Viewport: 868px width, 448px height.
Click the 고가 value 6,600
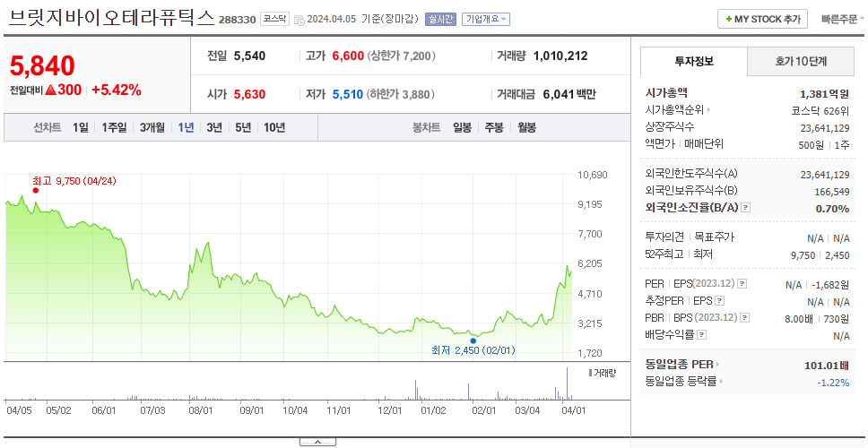point(348,56)
